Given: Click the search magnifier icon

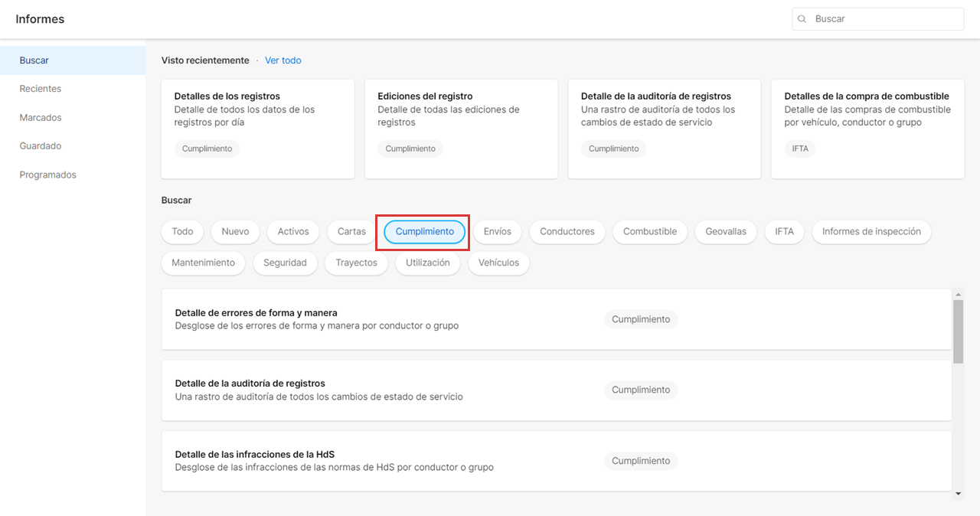Looking at the screenshot, I should (x=802, y=18).
